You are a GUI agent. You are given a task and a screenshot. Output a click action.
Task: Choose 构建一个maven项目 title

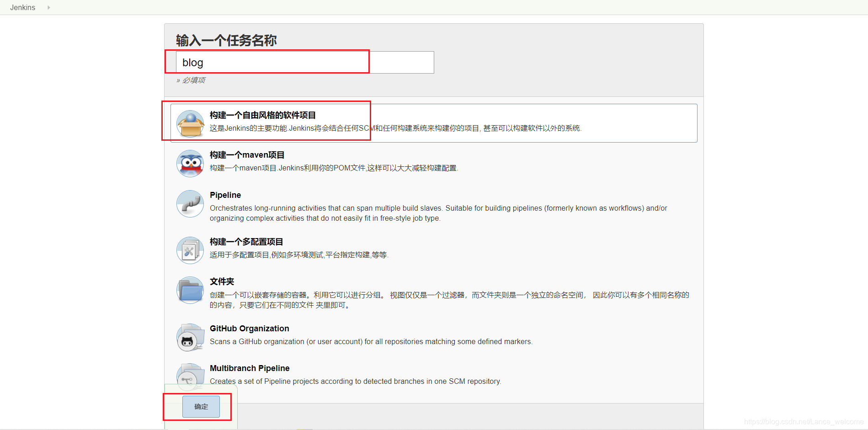coord(247,155)
